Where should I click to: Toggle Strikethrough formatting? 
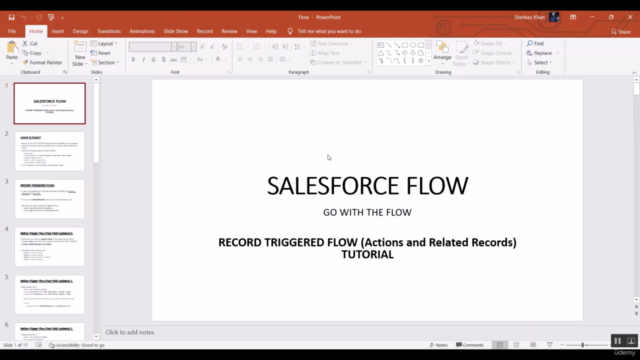173,60
